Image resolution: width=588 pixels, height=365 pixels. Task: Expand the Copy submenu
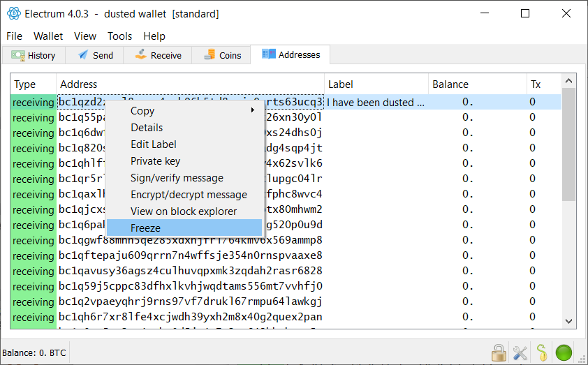coord(184,110)
